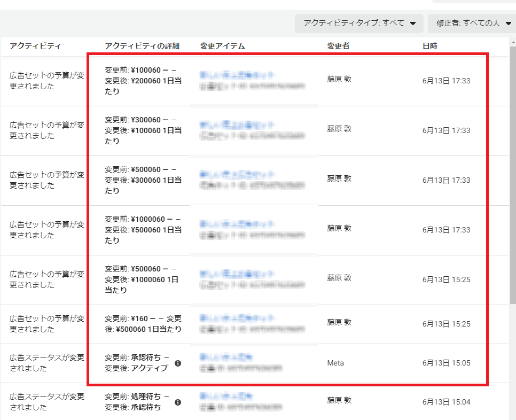
Task: Open changed item link for ¥500060 to ¥1000060 row
Action: pos(238,274)
